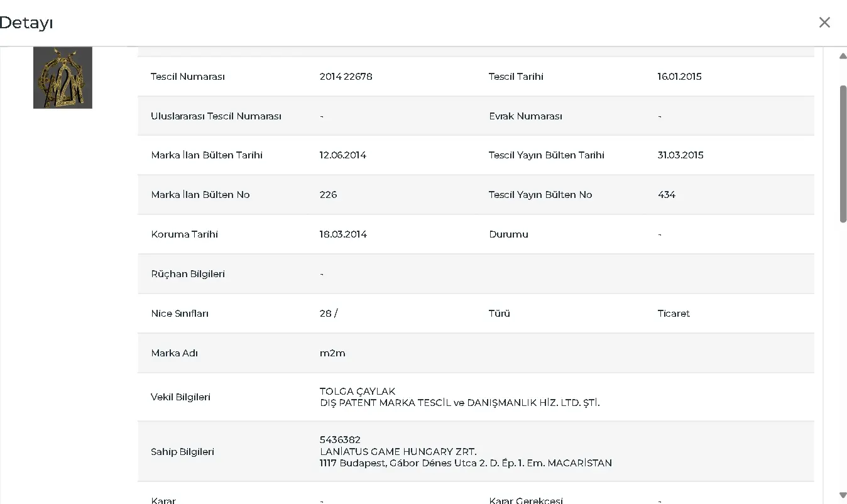Select the owner number 5436382
The image size is (847, 504).
pyautogui.click(x=340, y=440)
